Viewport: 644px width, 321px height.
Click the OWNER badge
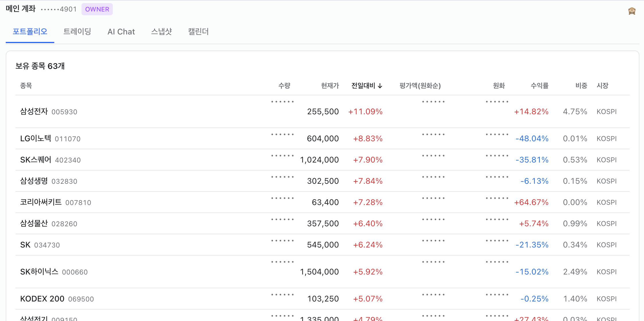(97, 9)
